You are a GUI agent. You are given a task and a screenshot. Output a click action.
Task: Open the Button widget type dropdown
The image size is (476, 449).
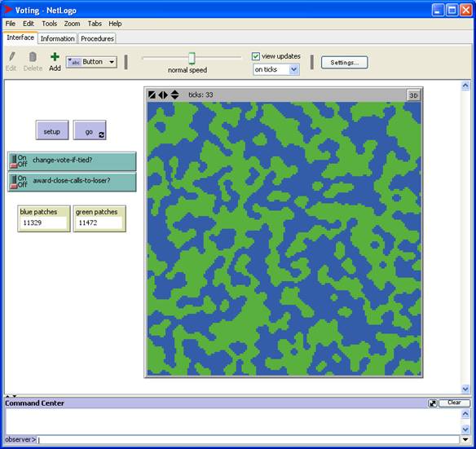[x=91, y=62]
